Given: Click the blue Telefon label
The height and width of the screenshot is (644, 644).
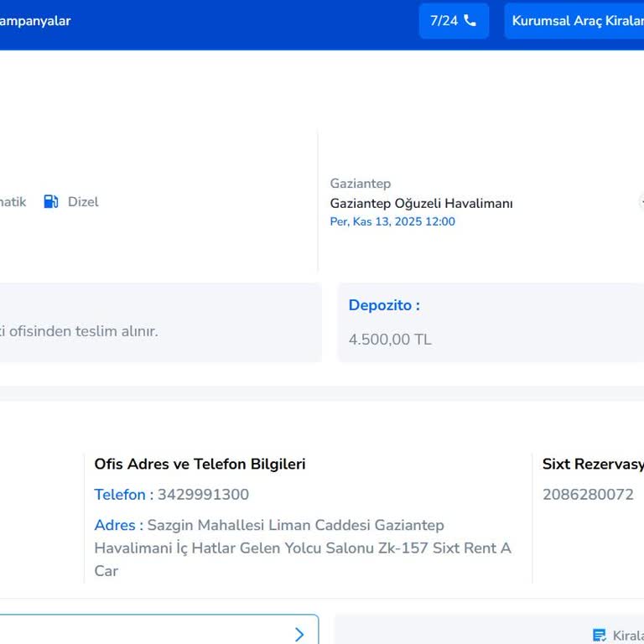Looking at the screenshot, I should [120, 495].
